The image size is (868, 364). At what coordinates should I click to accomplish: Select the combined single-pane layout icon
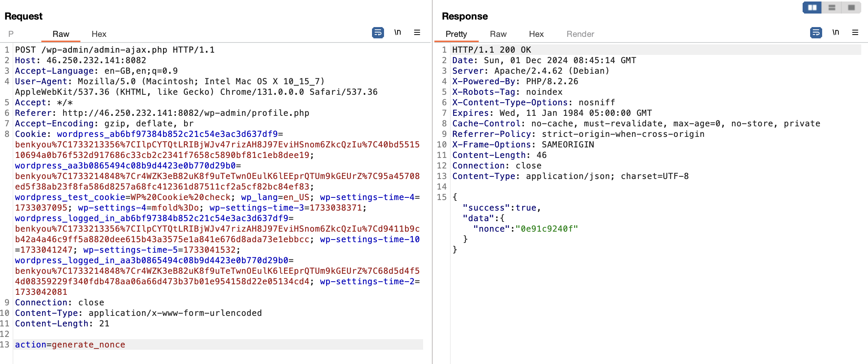point(851,8)
